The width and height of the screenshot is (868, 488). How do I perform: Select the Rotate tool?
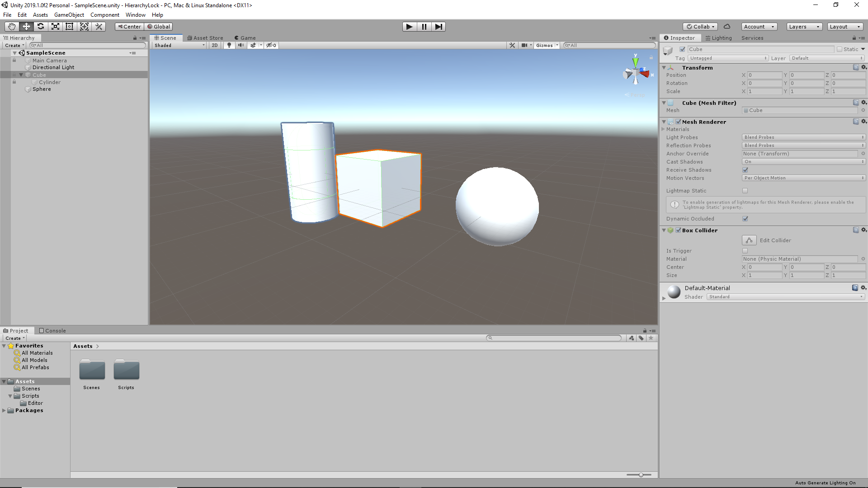(41, 27)
